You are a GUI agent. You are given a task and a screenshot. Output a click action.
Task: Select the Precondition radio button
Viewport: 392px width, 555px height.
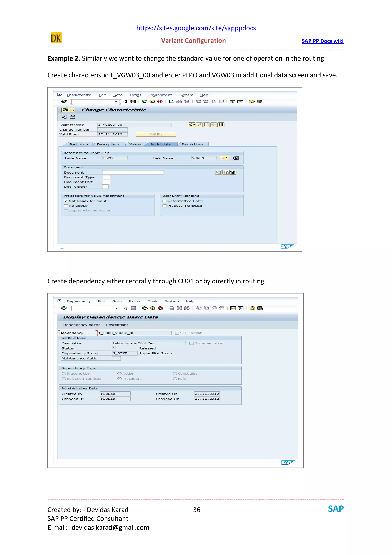64,373
